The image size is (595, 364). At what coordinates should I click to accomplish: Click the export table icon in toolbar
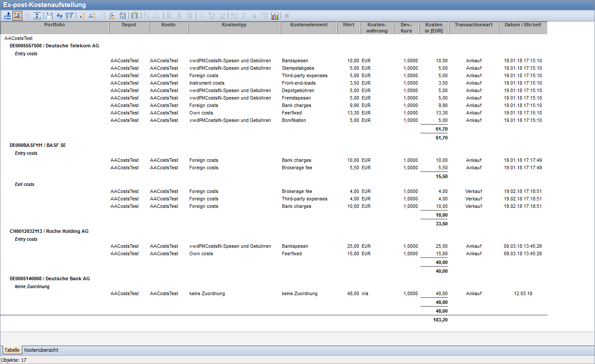pos(7,16)
